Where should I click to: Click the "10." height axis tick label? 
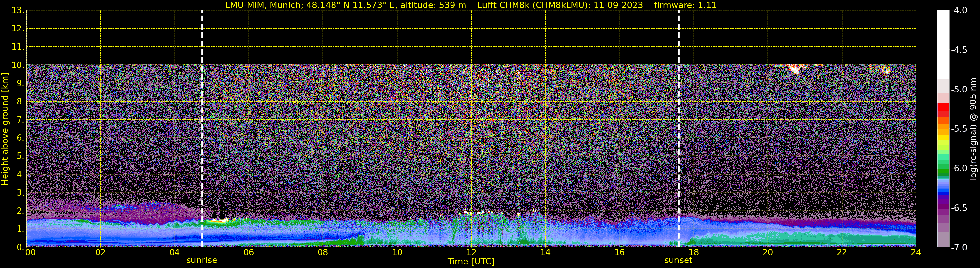click(18, 65)
